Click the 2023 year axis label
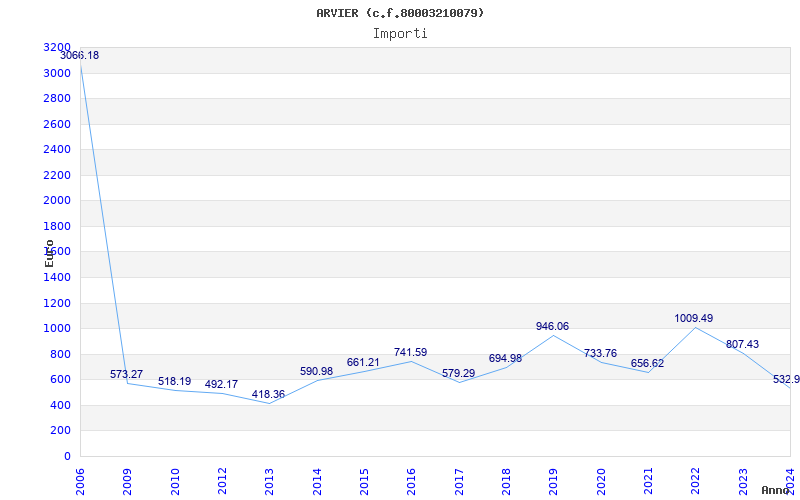The image size is (800, 500). [x=742, y=481]
